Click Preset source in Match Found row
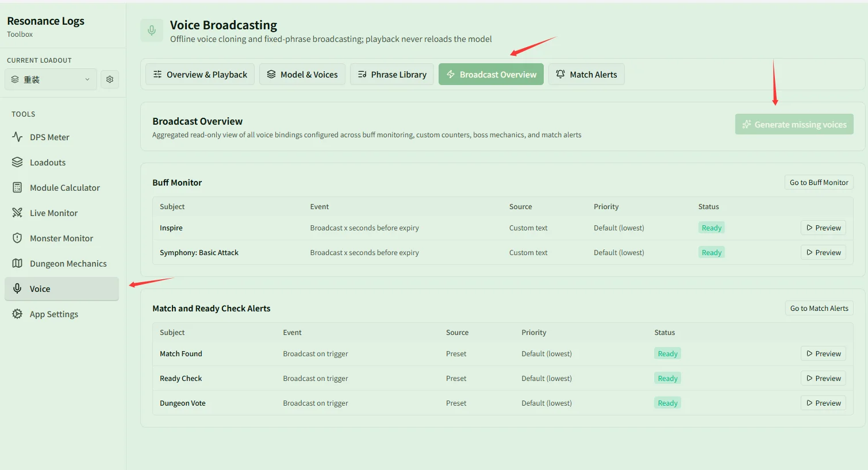Viewport: 868px width, 470px height. click(456, 353)
